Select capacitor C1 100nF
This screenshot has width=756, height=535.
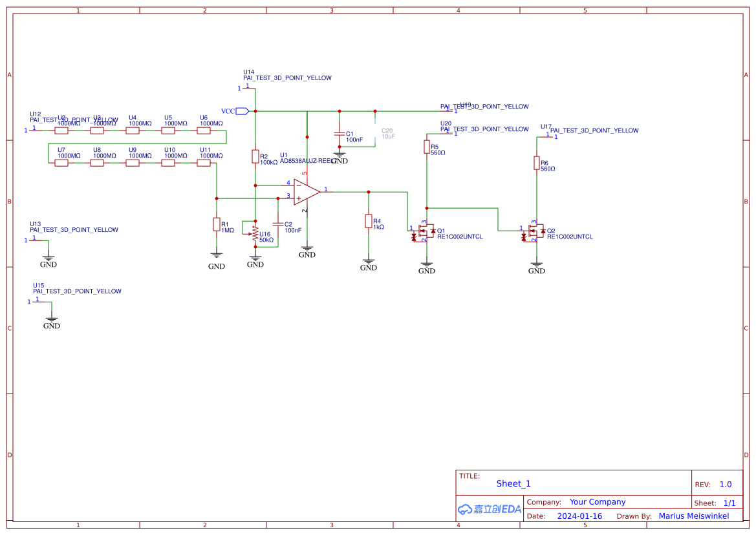[339, 134]
